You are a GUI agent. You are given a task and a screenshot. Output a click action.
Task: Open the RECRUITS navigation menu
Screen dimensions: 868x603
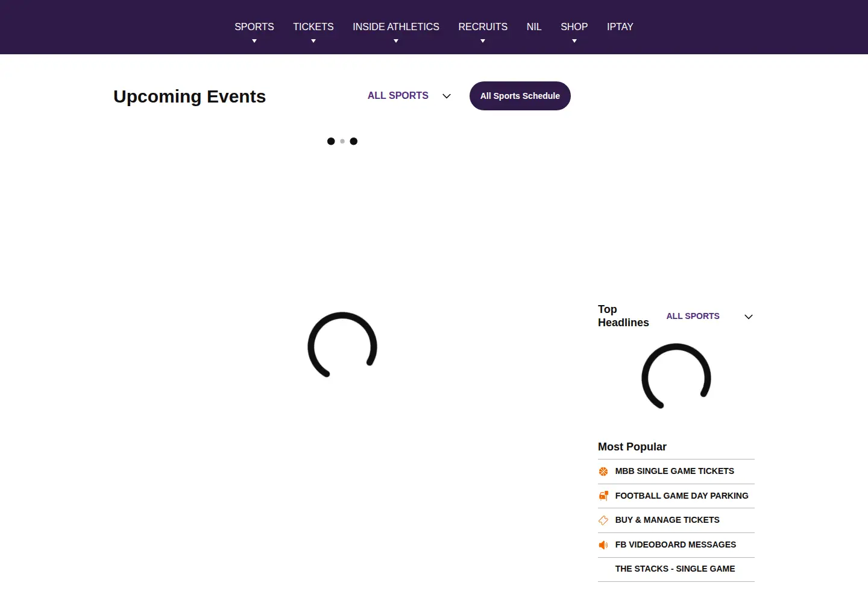(483, 27)
